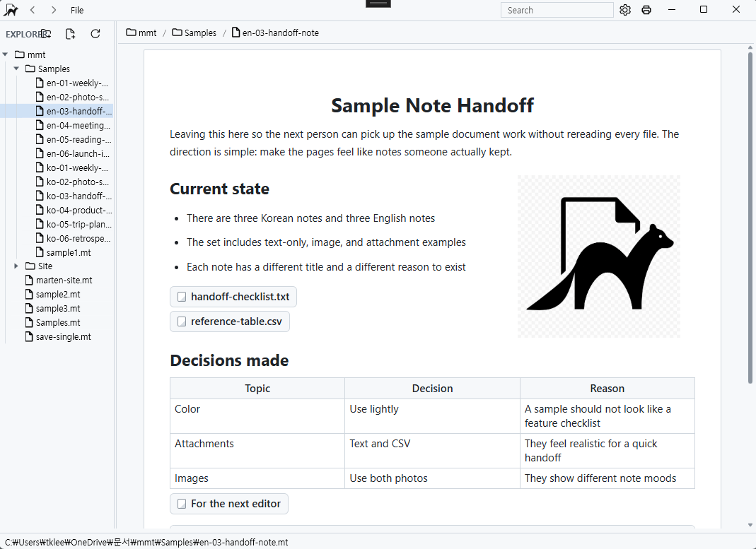
Task: Open en-06-launch-i file in tree
Action: [x=73, y=153]
